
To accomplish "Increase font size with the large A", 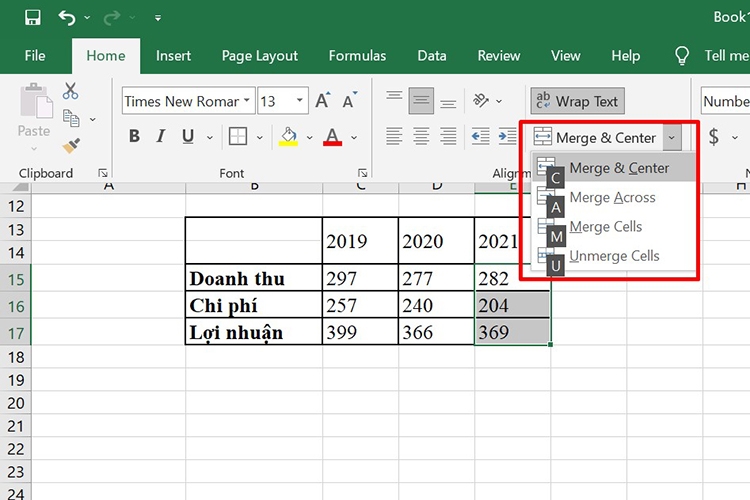I will 322,100.
